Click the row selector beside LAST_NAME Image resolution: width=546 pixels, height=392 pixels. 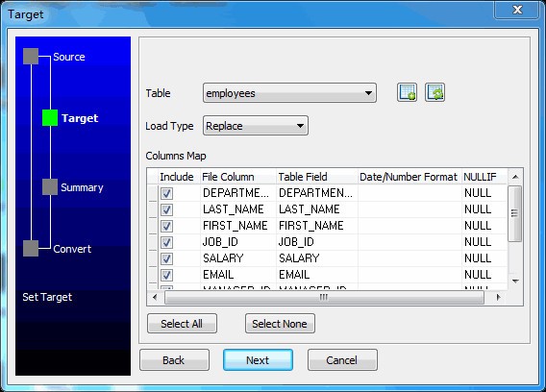click(153, 209)
